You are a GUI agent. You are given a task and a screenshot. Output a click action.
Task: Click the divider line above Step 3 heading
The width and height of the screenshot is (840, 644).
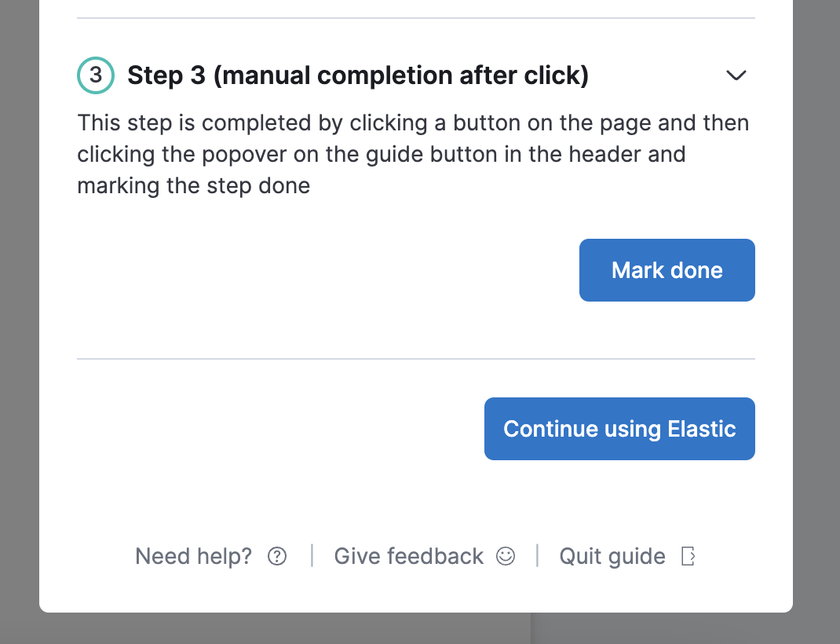[x=416, y=17]
